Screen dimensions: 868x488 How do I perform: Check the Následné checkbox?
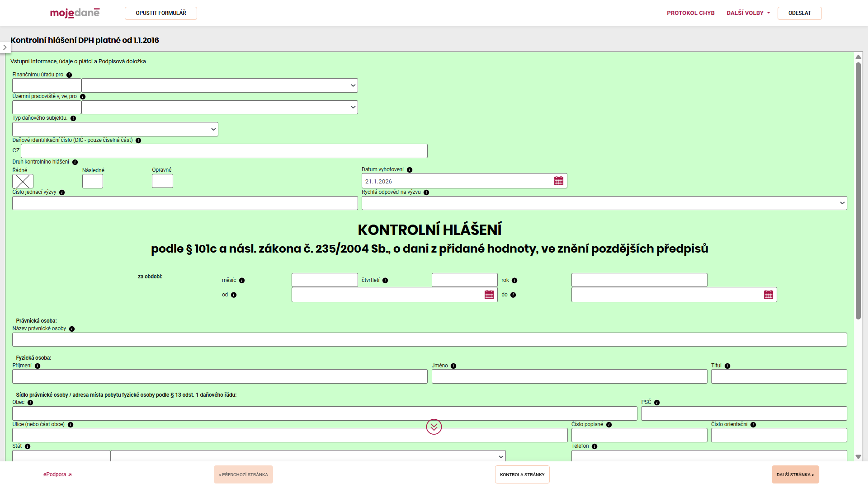93,181
